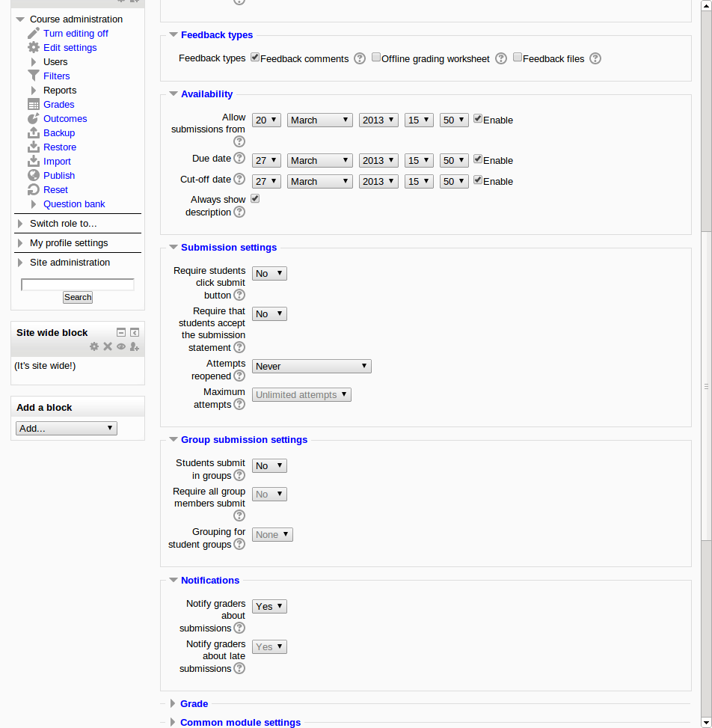Viewport: 712px width, 728px height.
Task: Open help for Attempts reopened
Action: (239, 376)
